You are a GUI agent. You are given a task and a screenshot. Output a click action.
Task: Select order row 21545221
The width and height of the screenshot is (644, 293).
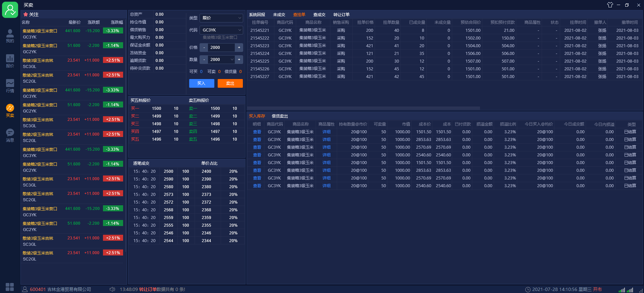(445, 30)
